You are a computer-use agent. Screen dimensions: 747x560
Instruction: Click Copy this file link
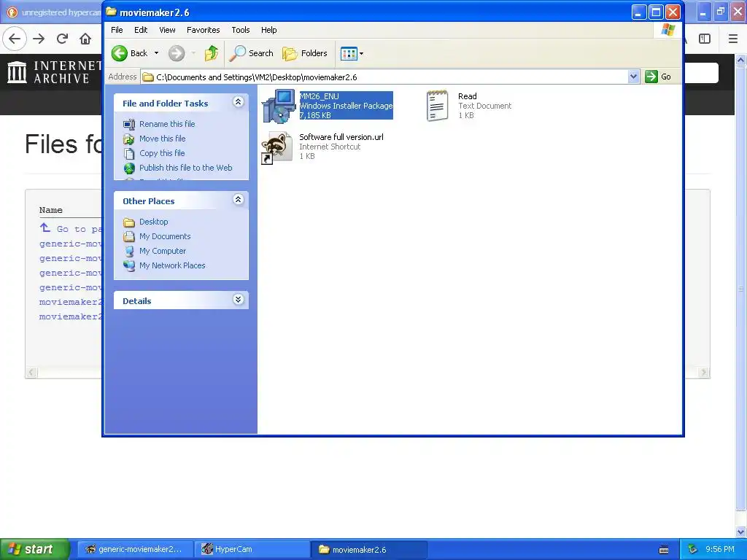point(162,153)
